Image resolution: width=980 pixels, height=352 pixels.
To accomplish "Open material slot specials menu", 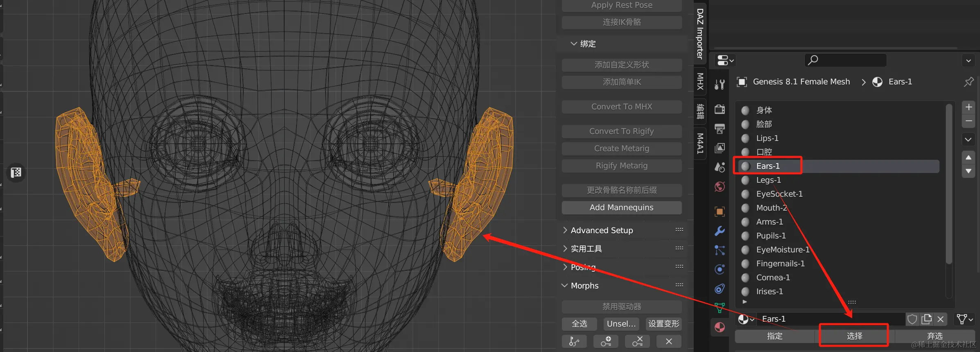I will [x=969, y=139].
